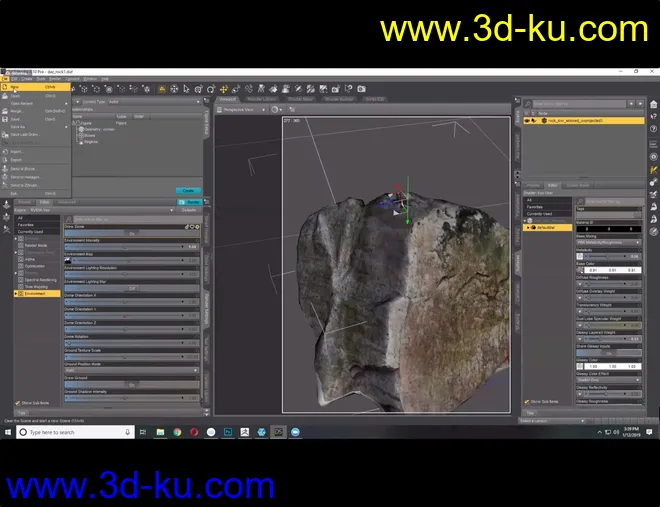The image size is (660, 507).
Task: Select Export in the File menu
Action: (35, 160)
